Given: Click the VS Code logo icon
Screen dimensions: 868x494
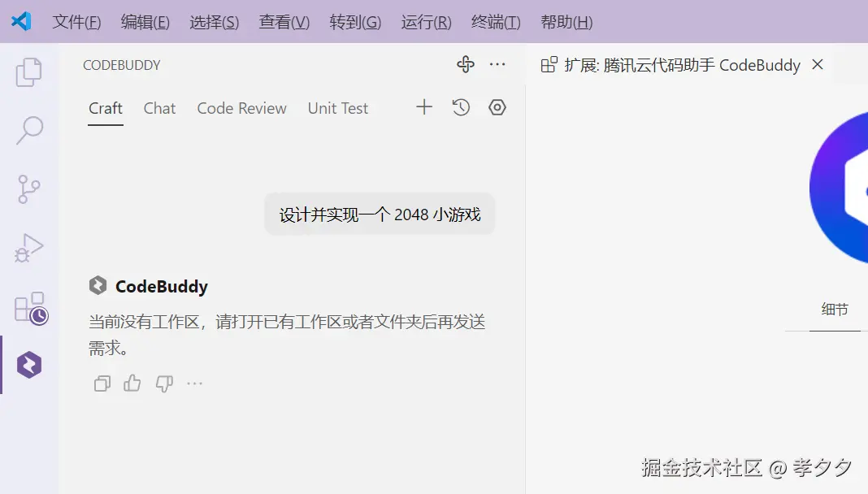Looking at the screenshot, I should point(22,22).
